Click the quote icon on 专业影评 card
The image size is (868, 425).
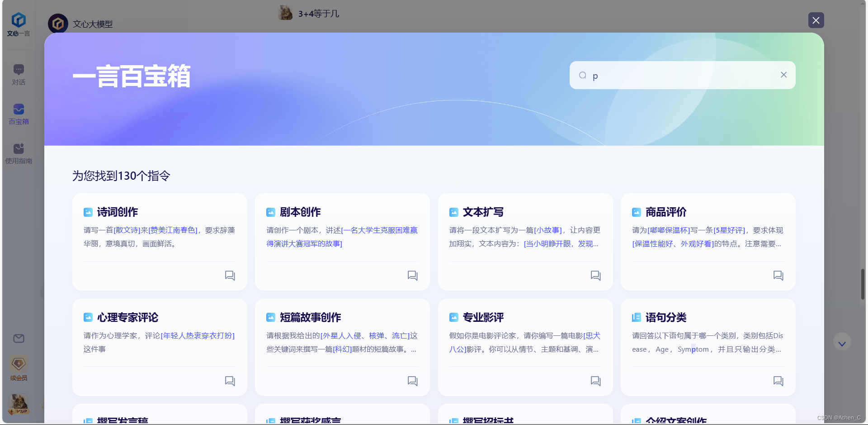click(595, 381)
